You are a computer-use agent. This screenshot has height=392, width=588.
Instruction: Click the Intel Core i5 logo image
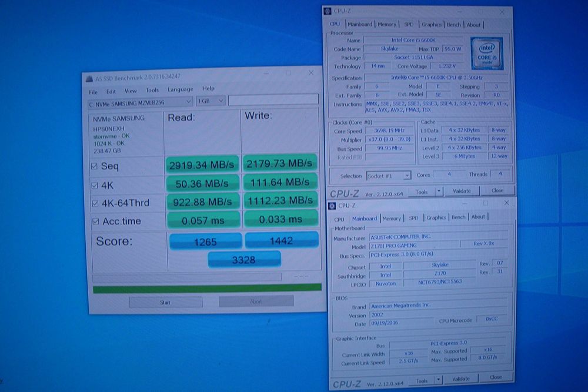[x=487, y=53]
